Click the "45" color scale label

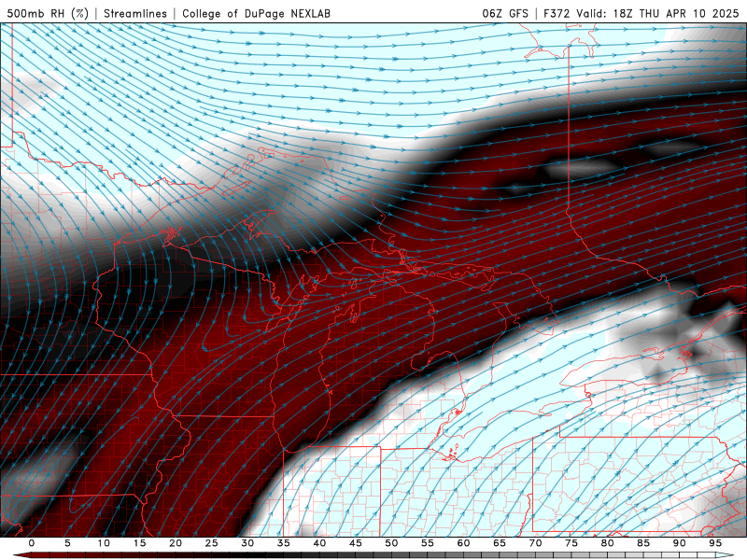tap(356, 543)
